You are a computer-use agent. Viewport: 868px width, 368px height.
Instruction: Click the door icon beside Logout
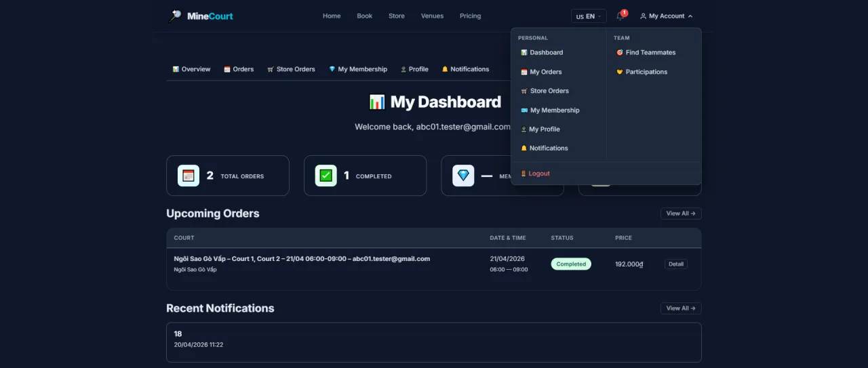coord(524,174)
